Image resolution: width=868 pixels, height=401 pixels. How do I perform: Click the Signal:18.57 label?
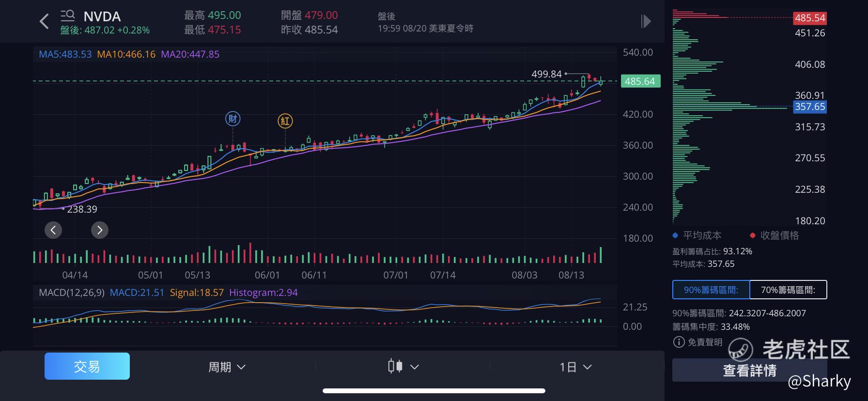click(x=197, y=293)
